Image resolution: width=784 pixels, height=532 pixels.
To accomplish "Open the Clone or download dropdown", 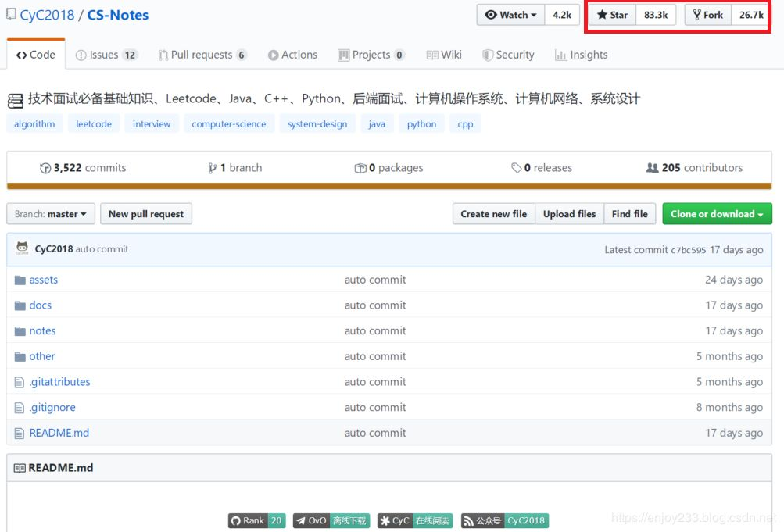I will [717, 214].
